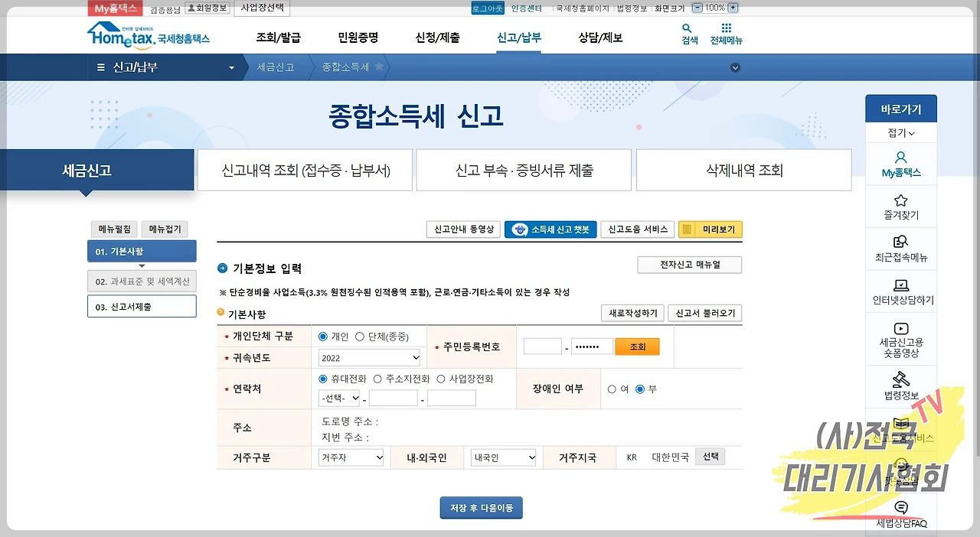Open the 귀속년도 2022 dropdown
Viewport: 980px width, 537px height.
(370, 357)
